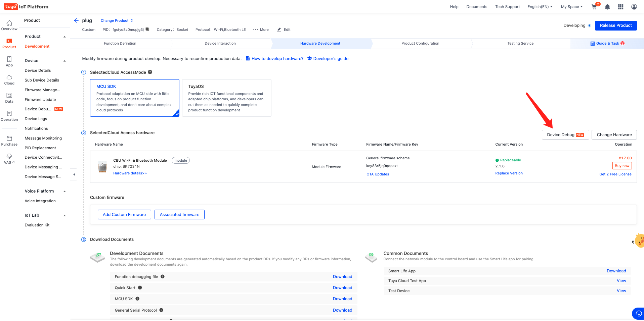Open Evaluation Kit in sidebar
644x321 pixels.
(37, 225)
